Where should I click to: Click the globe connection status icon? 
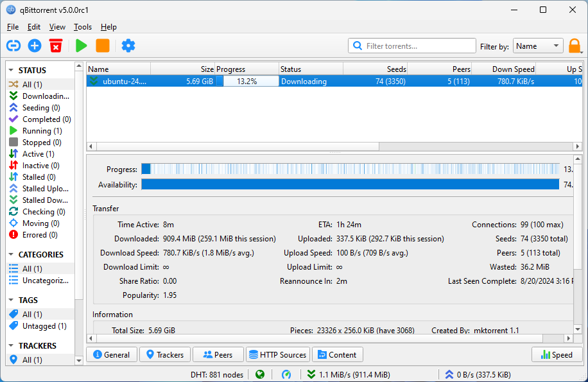[260, 374]
